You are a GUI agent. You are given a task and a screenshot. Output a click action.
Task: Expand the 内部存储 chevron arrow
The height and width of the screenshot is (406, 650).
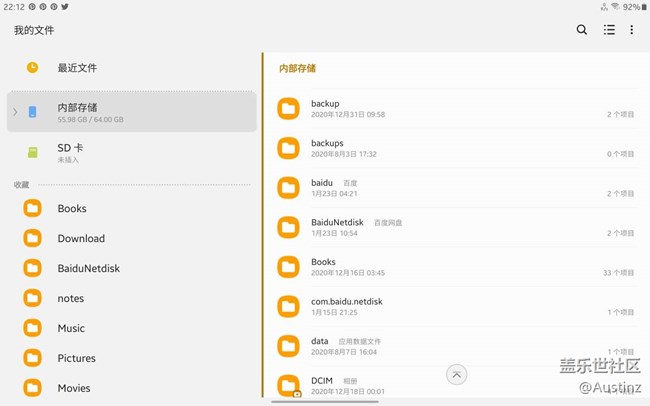coord(15,112)
